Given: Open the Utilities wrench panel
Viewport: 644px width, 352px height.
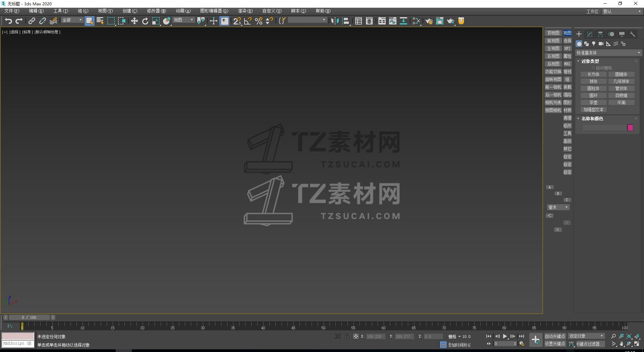Looking at the screenshot, I should 633,34.
